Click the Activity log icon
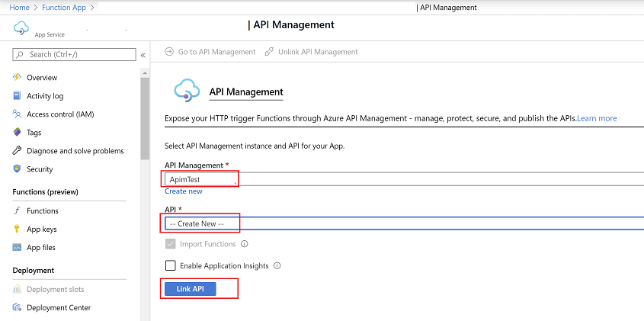 [17, 96]
